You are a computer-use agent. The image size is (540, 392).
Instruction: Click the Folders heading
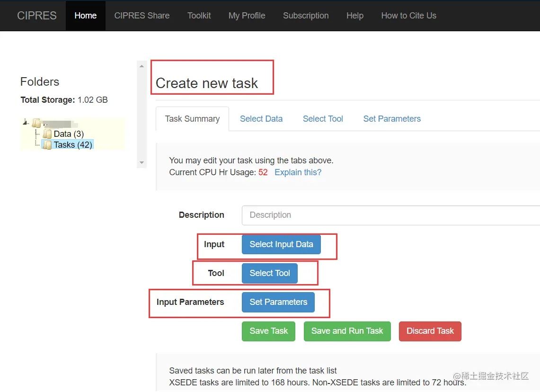40,81
